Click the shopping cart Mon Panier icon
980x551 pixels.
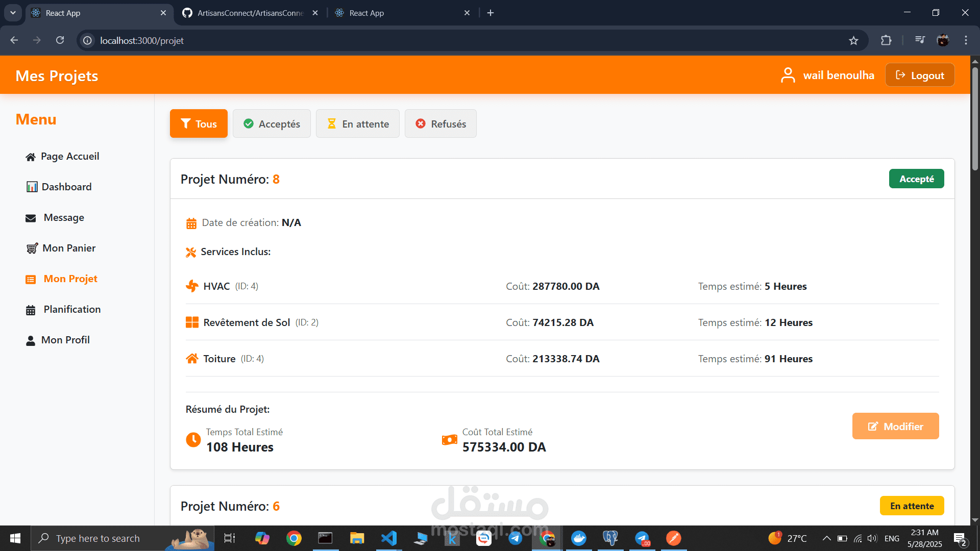click(x=32, y=248)
